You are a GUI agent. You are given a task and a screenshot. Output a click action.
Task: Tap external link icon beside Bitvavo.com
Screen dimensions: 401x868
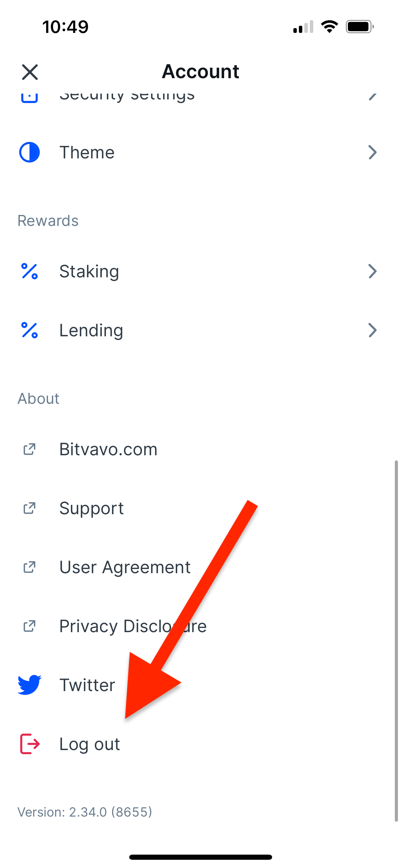(29, 449)
